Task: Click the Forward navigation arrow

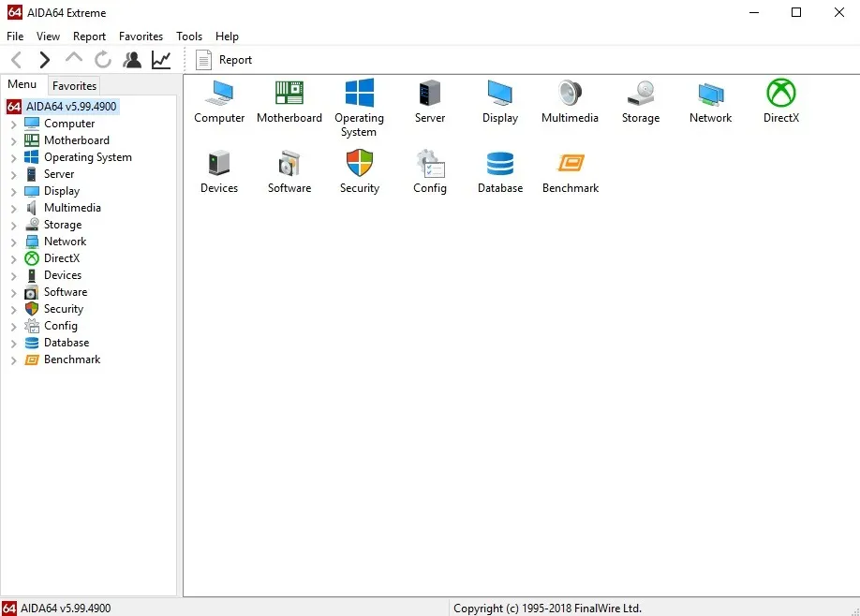Action: coord(44,59)
